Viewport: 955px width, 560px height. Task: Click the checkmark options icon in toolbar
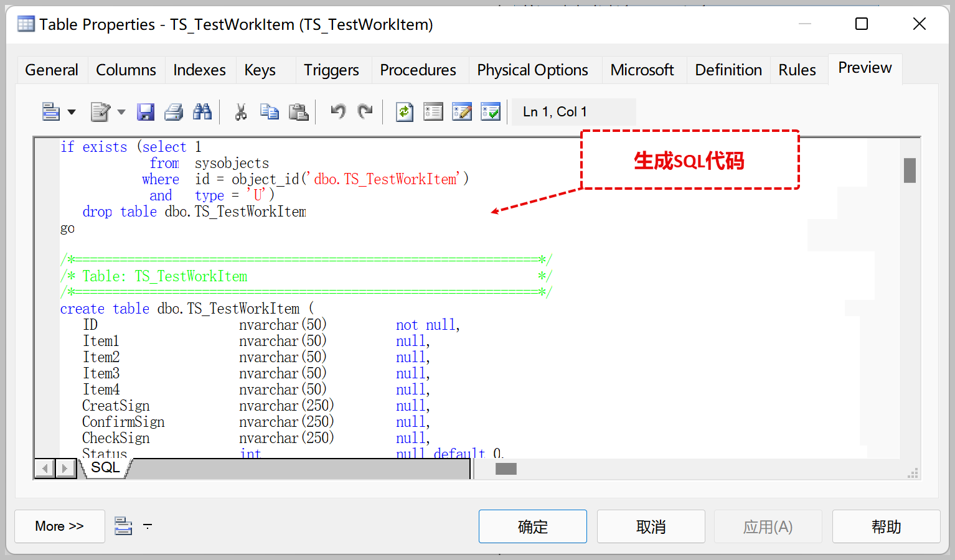click(491, 112)
